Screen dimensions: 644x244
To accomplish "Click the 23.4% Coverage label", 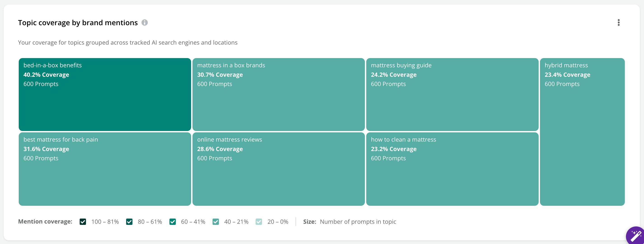I will point(567,75).
